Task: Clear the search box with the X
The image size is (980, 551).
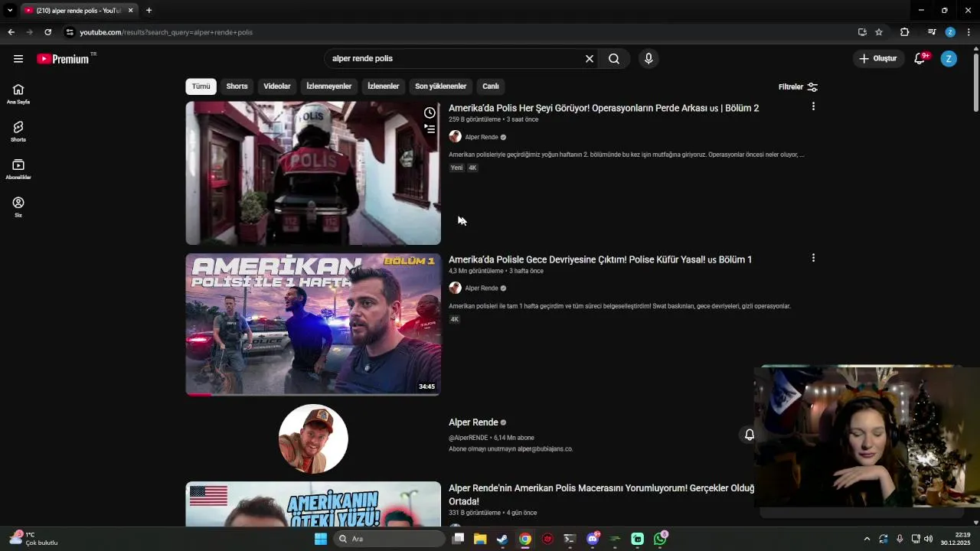Action: click(x=590, y=59)
